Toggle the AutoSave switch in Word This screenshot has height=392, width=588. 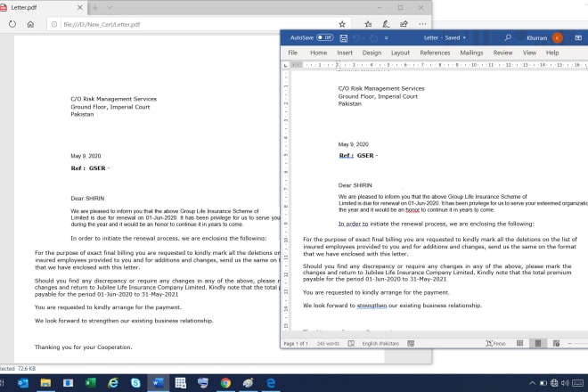[x=325, y=37]
